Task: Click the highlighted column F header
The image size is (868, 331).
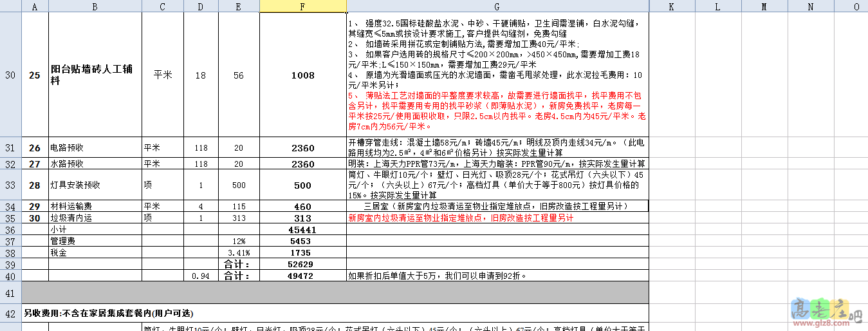Action: (x=303, y=6)
